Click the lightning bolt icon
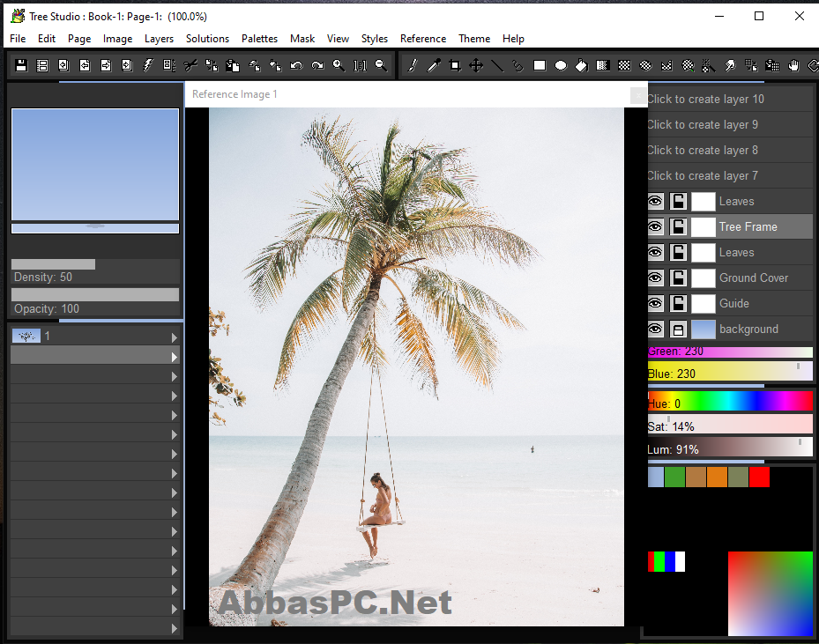Viewport: 819px width, 644px height. (148, 65)
